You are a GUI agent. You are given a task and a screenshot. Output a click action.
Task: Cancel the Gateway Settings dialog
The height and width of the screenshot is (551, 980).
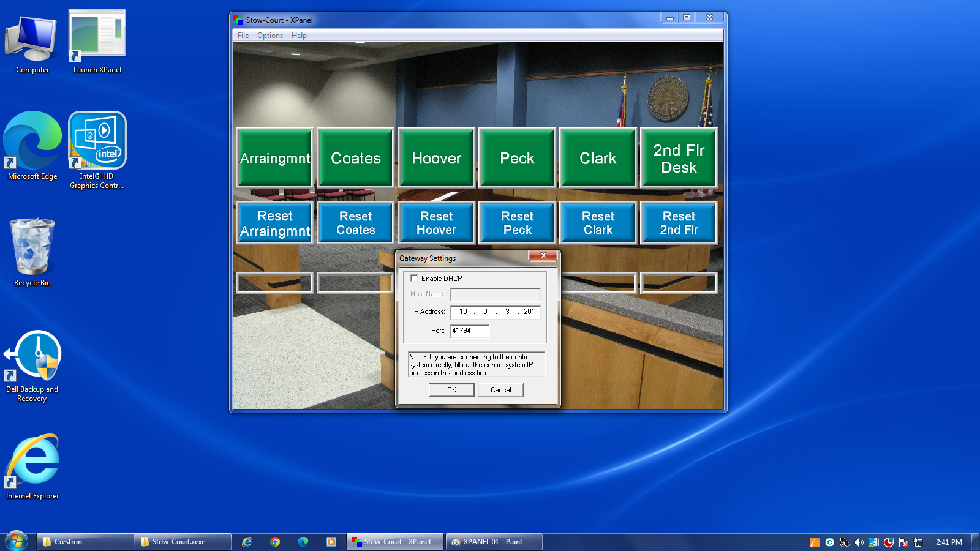point(500,390)
